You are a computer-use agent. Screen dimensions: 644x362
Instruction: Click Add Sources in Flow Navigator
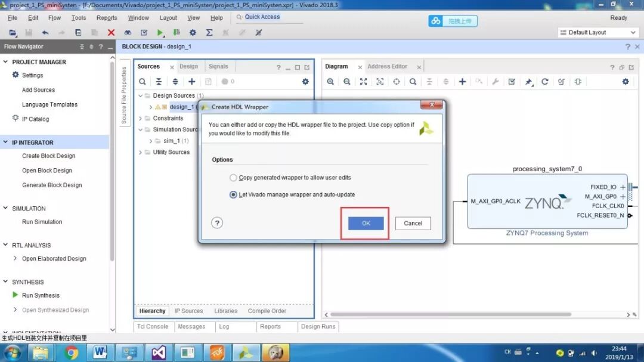(x=38, y=89)
